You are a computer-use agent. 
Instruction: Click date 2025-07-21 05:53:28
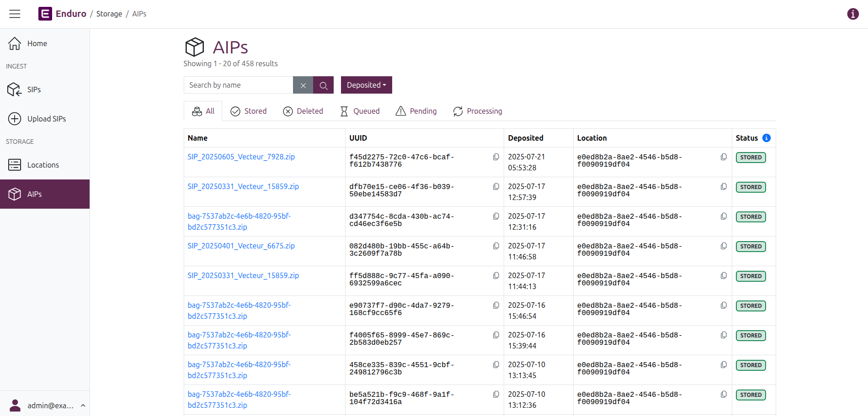click(527, 162)
